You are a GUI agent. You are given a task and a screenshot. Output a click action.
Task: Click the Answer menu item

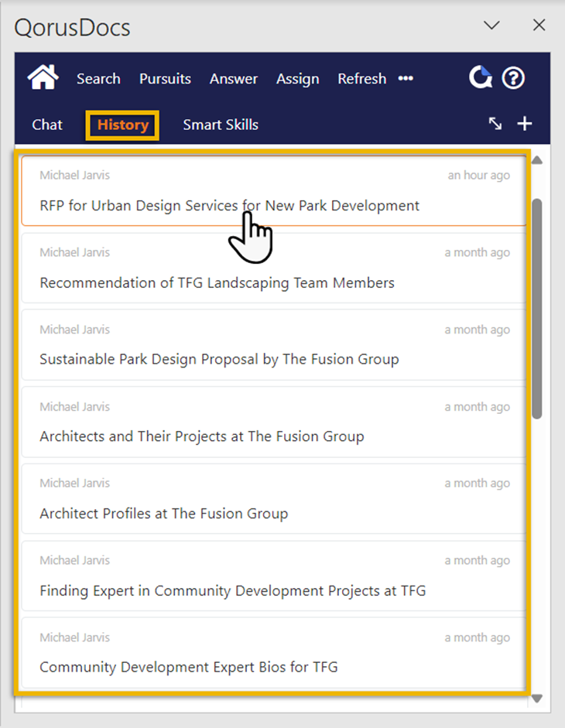[234, 79]
